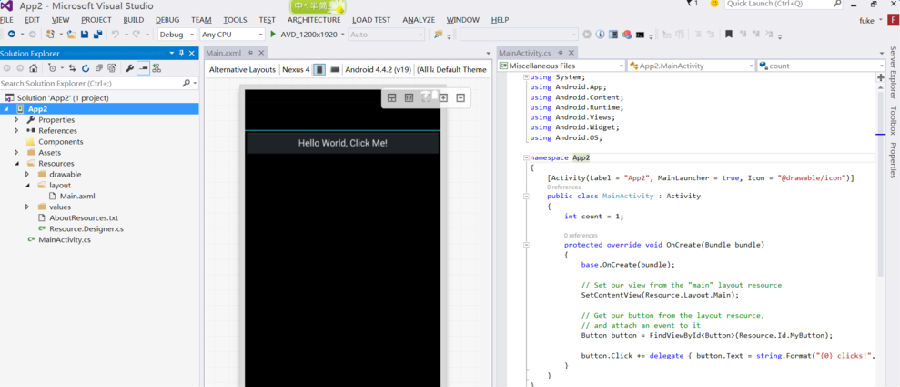This screenshot has width=900, height=387.
Task: Click Solution Explorer Refresh icon
Action: click(x=86, y=68)
